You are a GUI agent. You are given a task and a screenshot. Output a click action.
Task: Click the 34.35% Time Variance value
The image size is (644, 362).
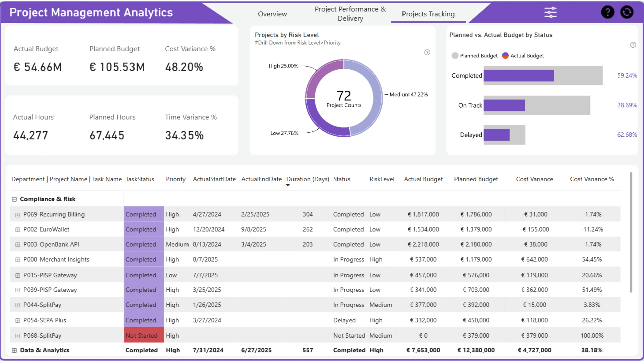[184, 136]
